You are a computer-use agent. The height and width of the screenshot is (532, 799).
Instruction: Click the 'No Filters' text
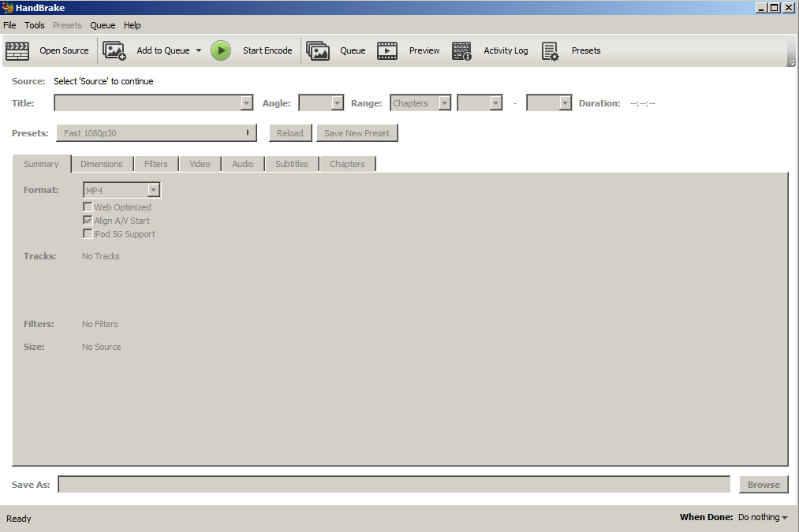(100, 324)
